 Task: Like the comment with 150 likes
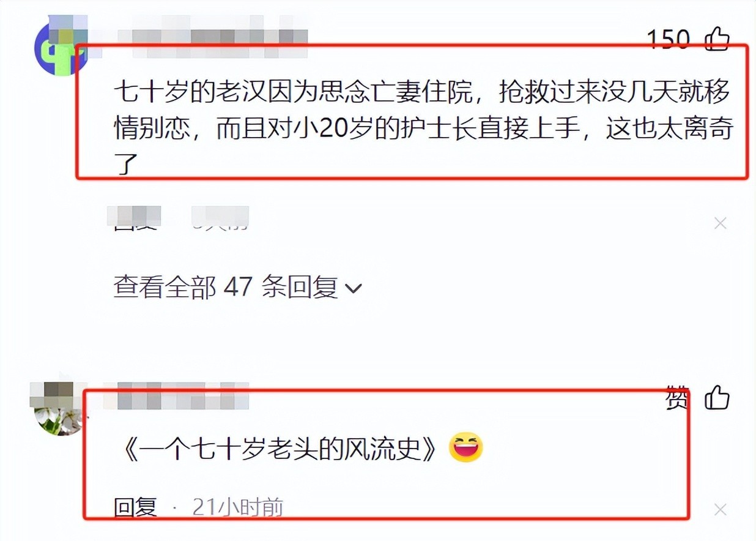tap(717, 39)
